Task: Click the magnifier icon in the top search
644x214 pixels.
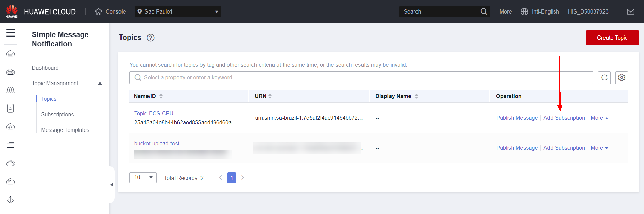Action: click(x=483, y=12)
